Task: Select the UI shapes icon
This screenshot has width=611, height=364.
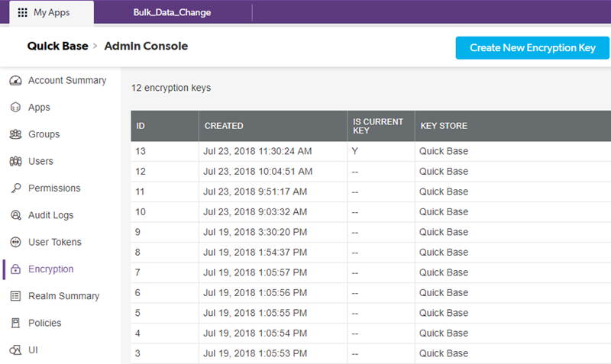Action: coord(15,350)
